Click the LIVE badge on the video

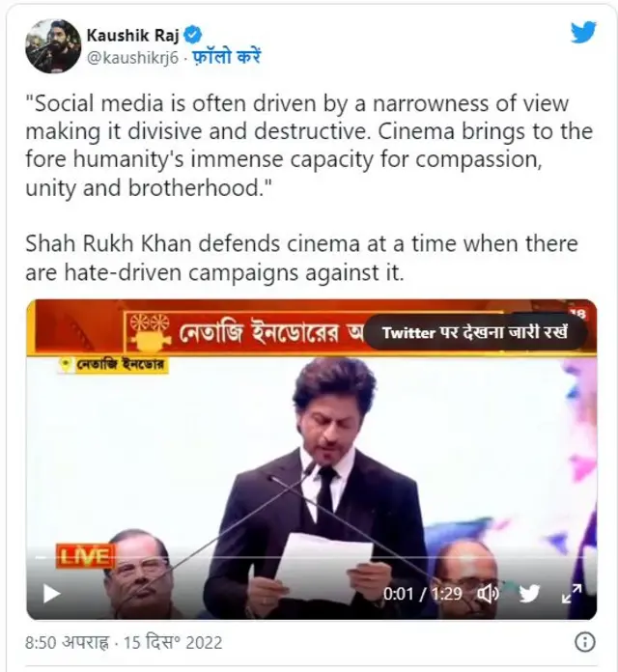point(85,556)
